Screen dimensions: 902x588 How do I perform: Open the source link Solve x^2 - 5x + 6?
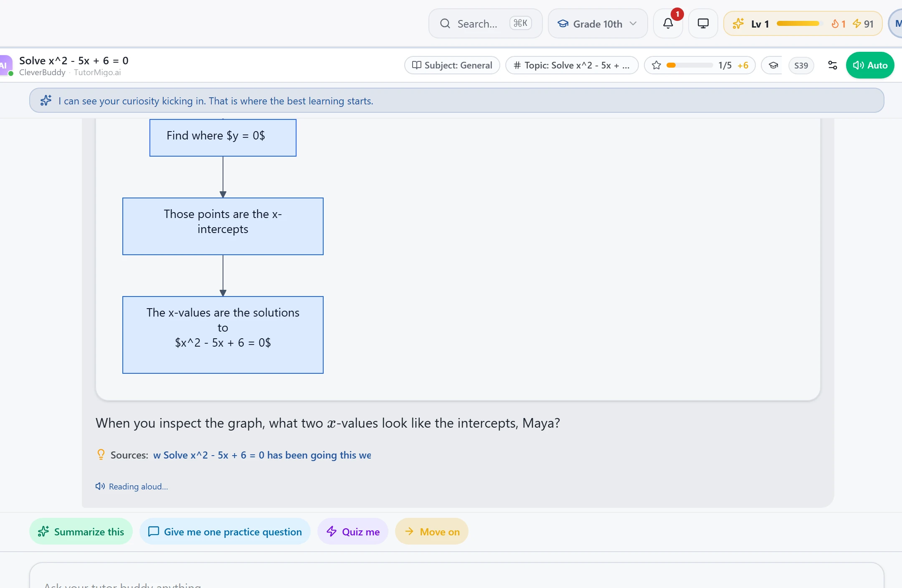[x=262, y=455]
